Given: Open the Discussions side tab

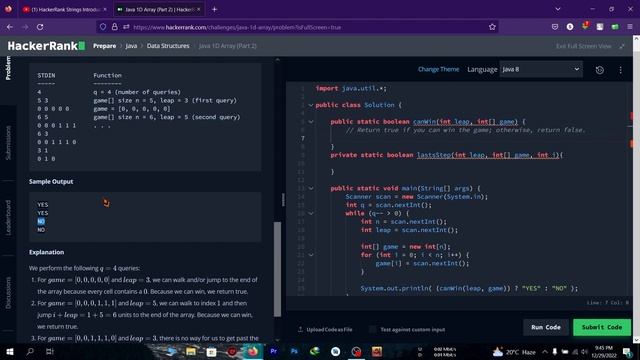Looking at the screenshot, I should click(x=8, y=292).
